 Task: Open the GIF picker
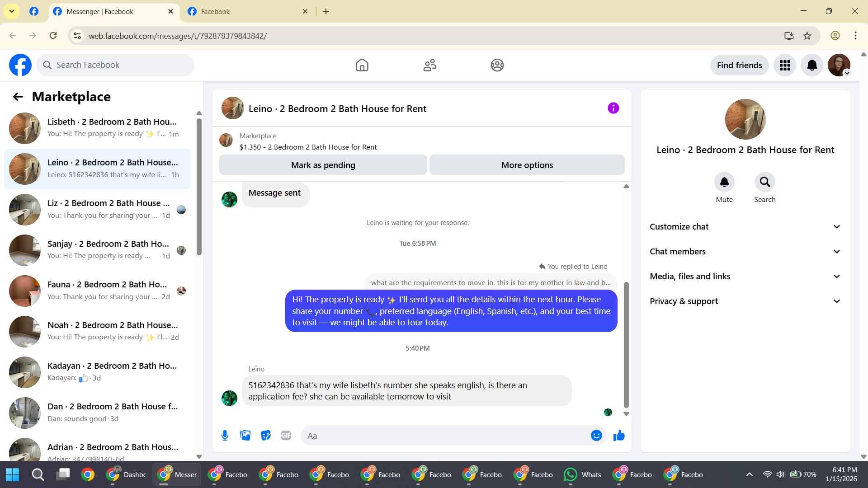pyautogui.click(x=286, y=436)
